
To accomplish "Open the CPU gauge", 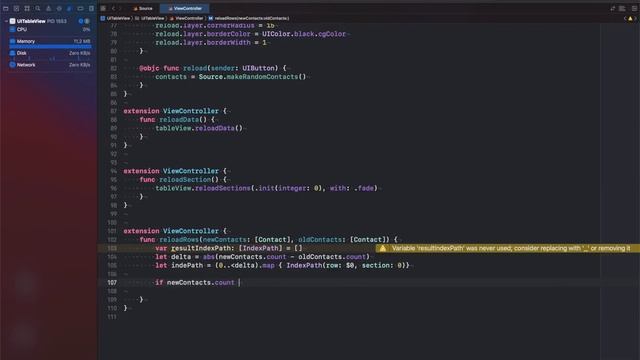I will [50, 29].
